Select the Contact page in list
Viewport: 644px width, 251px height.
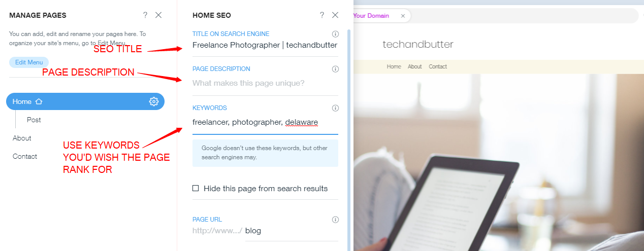coord(25,156)
